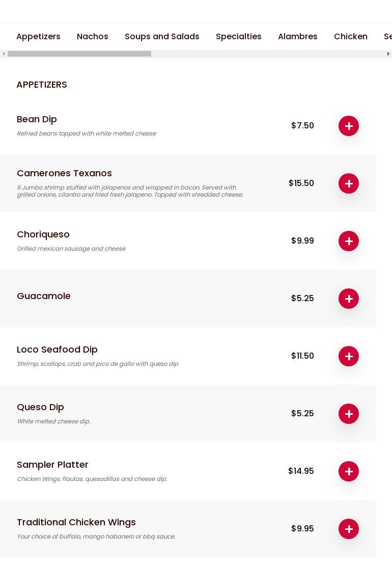Go to the Specialties menu section
This screenshot has height=562, width=392.
click(x=238, y=37)
